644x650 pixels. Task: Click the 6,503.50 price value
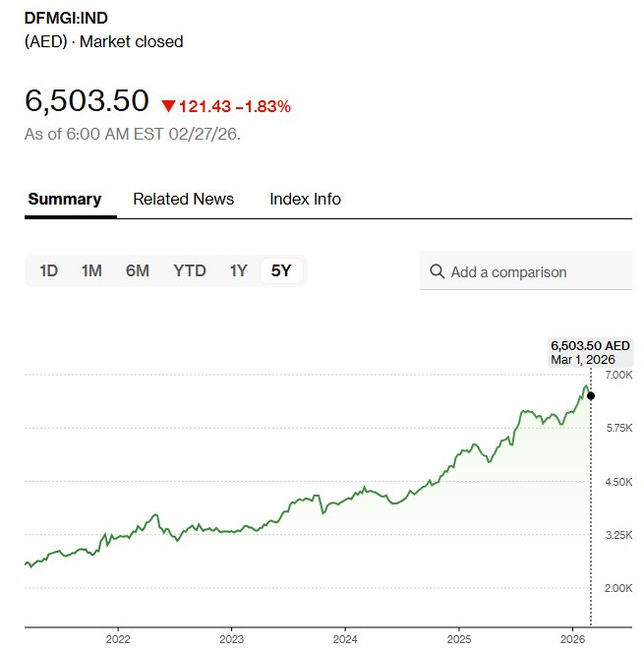coord(87,101)
